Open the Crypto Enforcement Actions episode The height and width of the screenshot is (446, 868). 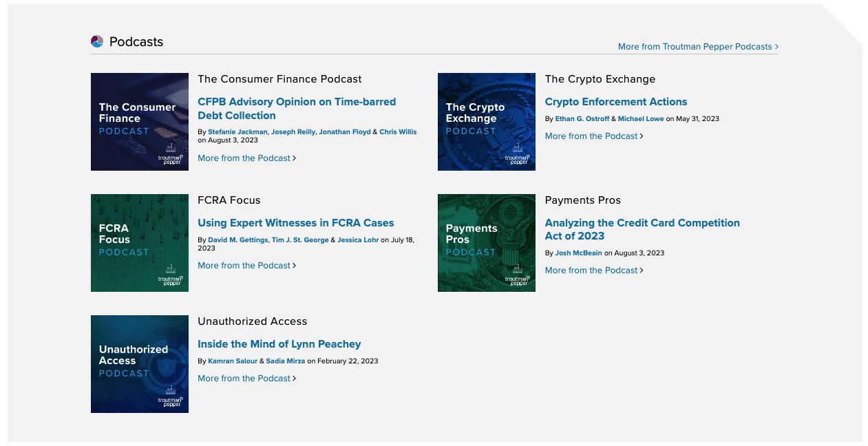pos(615,102)
